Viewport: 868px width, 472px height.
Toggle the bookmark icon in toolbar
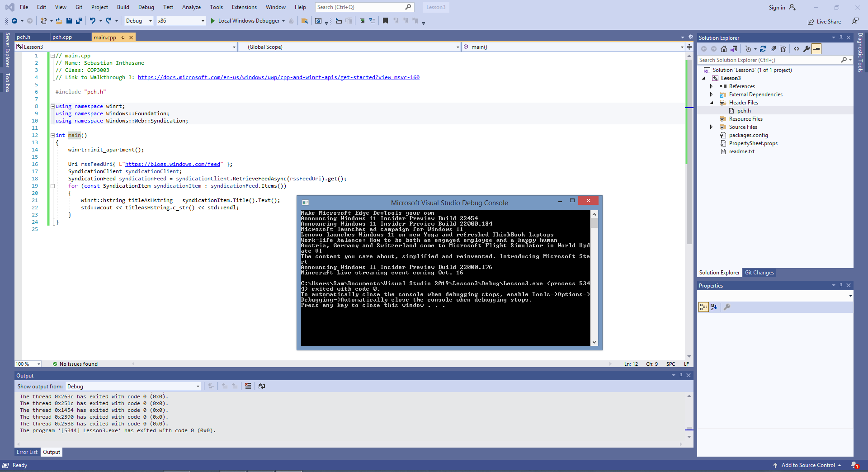coord(386,21)
